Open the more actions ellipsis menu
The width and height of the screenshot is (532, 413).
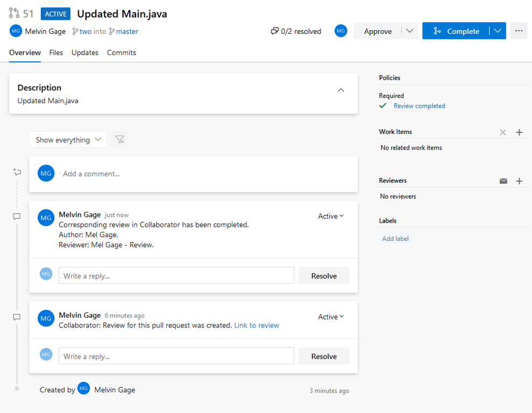[519, 31]
